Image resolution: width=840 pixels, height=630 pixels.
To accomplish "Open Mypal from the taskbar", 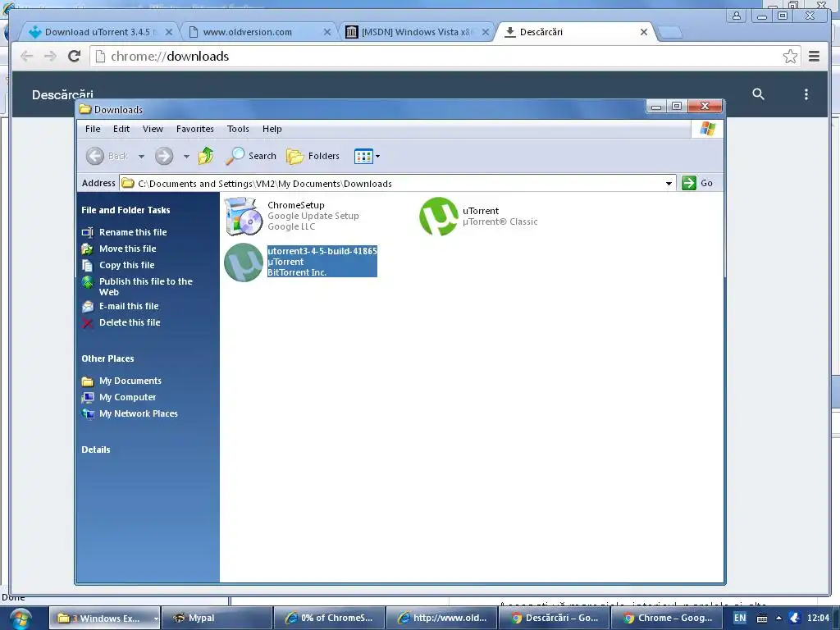I will tap(217, 618).
